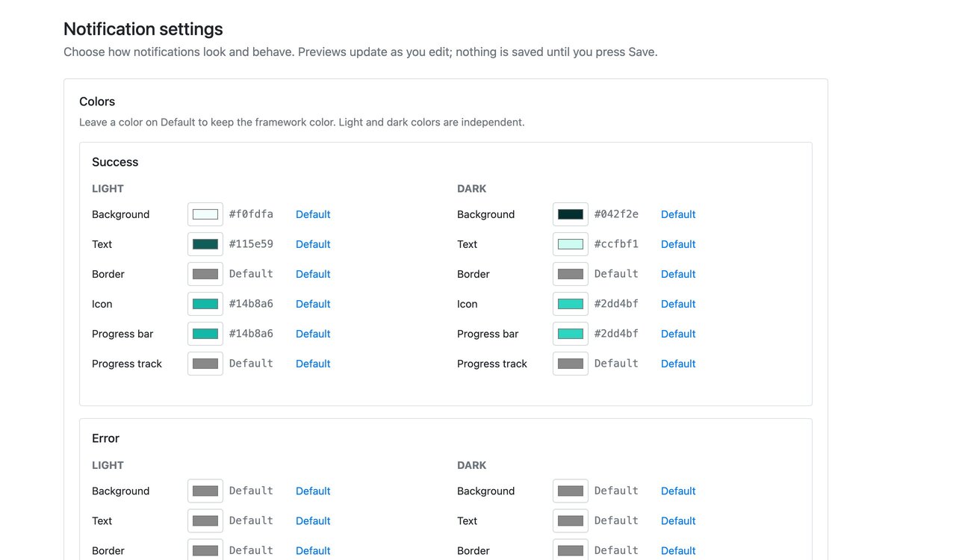The height and width of the screenshot is (560, 956).
Task: Reset Error dark Background to Default
Action: [678, 491]
